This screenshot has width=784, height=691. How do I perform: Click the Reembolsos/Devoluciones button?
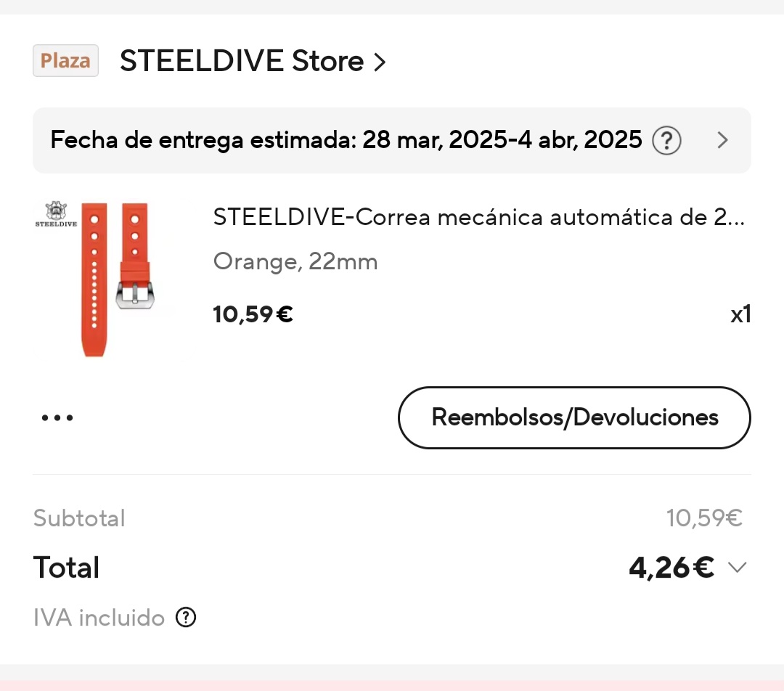point(574,417)
